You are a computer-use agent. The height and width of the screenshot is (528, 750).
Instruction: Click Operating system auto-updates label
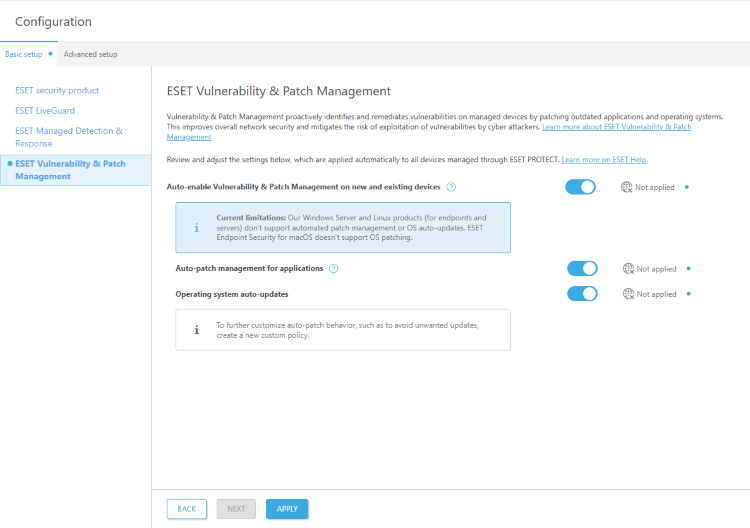(x=232, y=294)
